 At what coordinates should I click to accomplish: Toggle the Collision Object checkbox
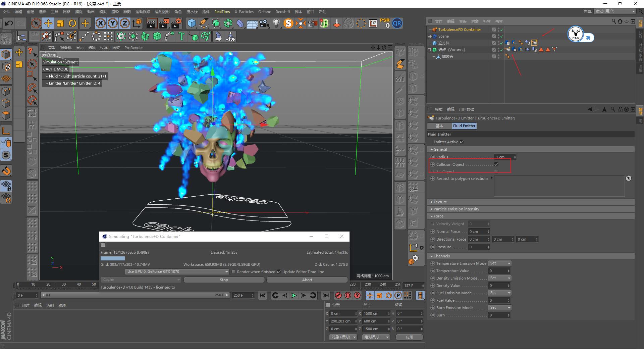tap(496, 164)
